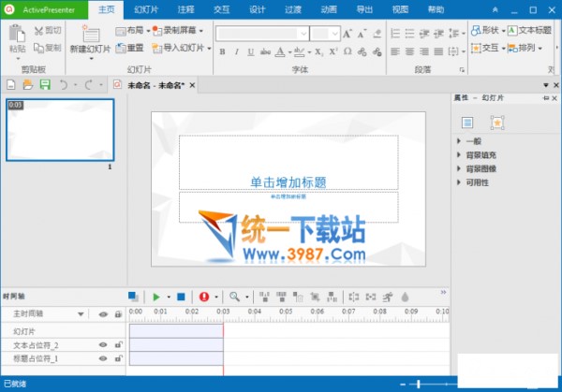Close the 未命名 document tab
Image resolution: width=562 pixels, height=392 pixels.
coord(192,85)
